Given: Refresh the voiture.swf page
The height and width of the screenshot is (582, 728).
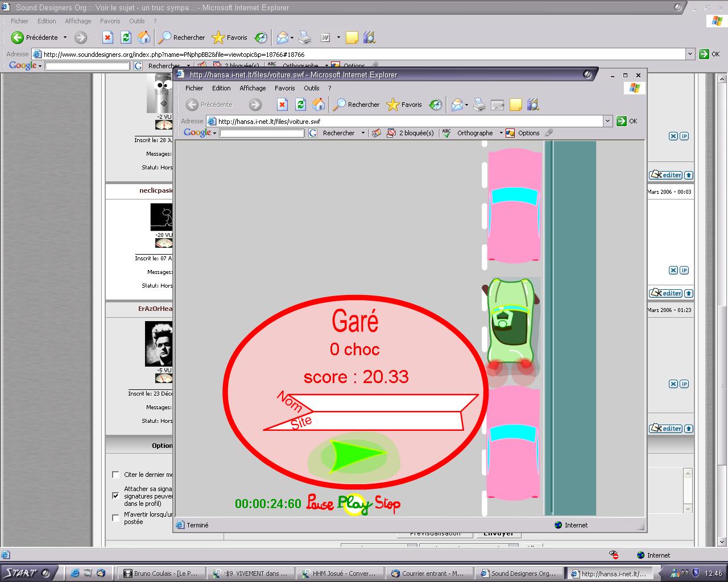Looking at the screenshot, I should pos(300,105).
